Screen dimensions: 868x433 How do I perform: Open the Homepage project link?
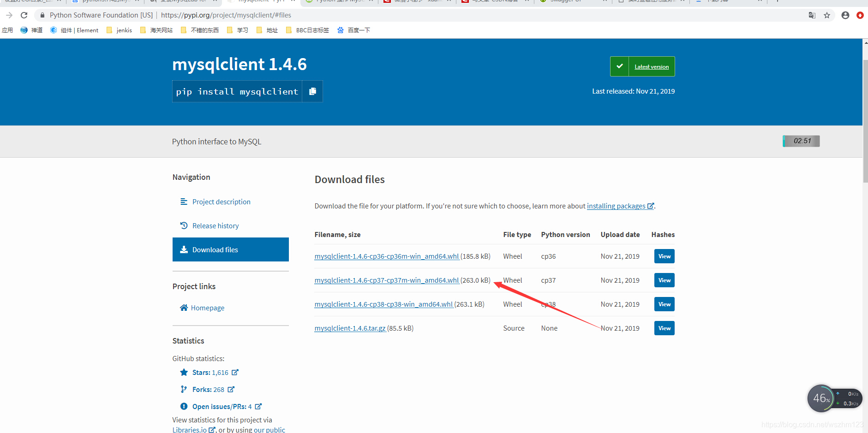[208, 308]
